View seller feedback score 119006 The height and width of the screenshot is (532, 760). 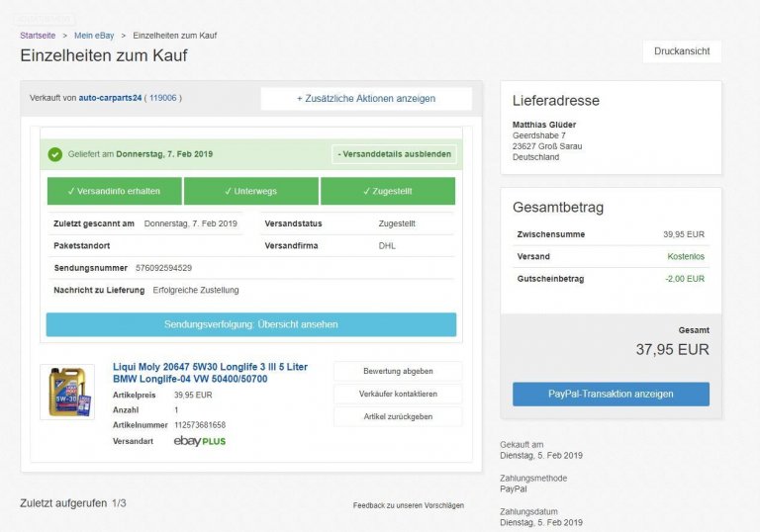(x=163, y=98)
